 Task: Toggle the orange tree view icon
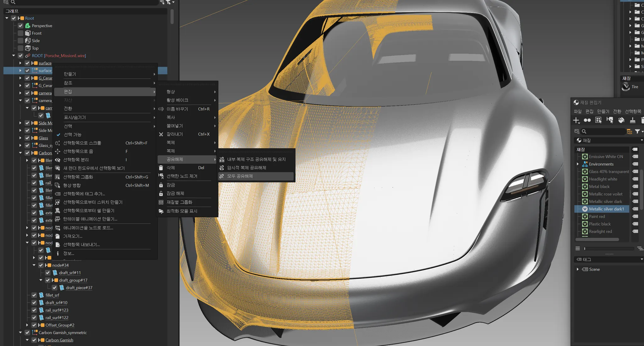629,131
